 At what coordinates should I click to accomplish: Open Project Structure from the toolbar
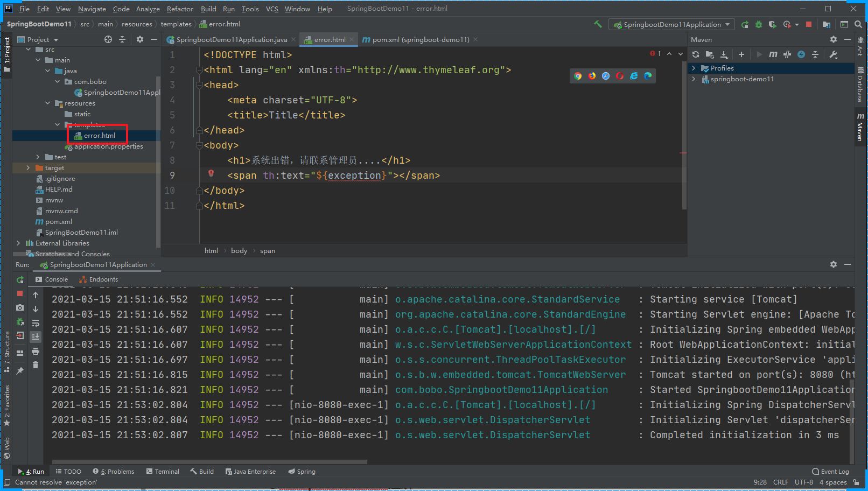(x=827, y=24)
